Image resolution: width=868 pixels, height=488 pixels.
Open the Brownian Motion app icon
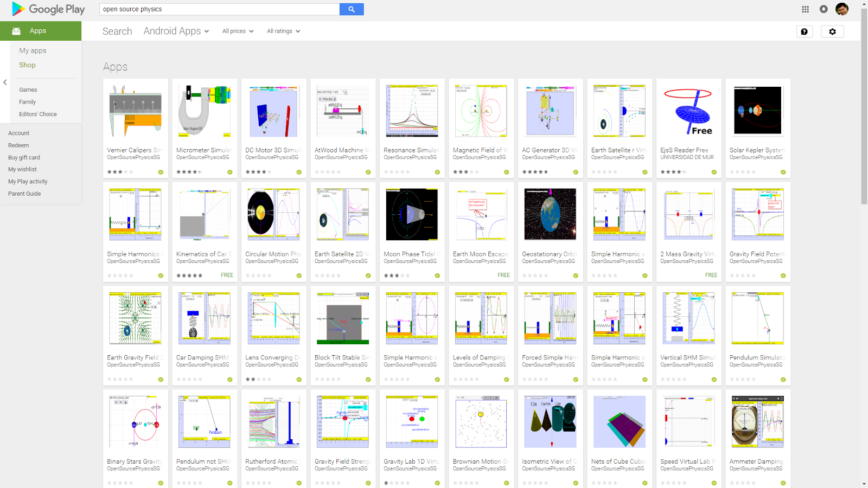(x=481, y=421)
